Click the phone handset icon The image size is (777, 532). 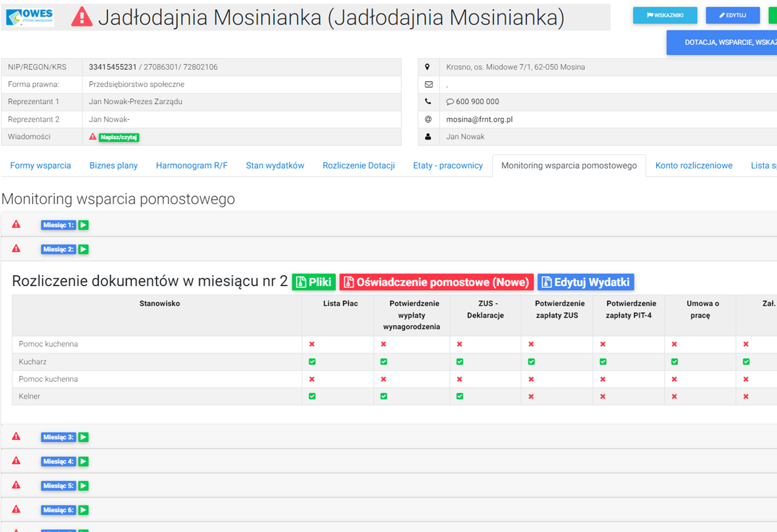(x=428, y=102)
